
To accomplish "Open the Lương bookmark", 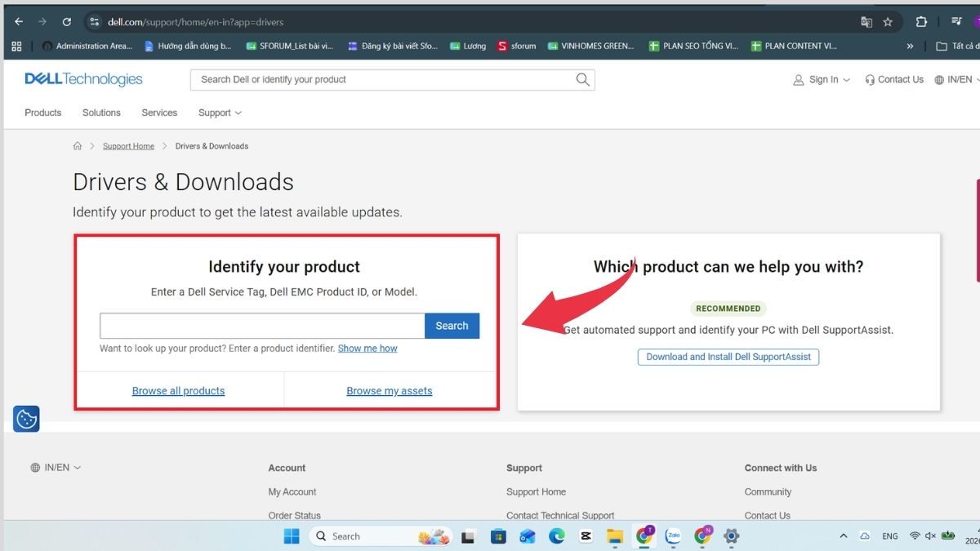I will click(468, 47).
